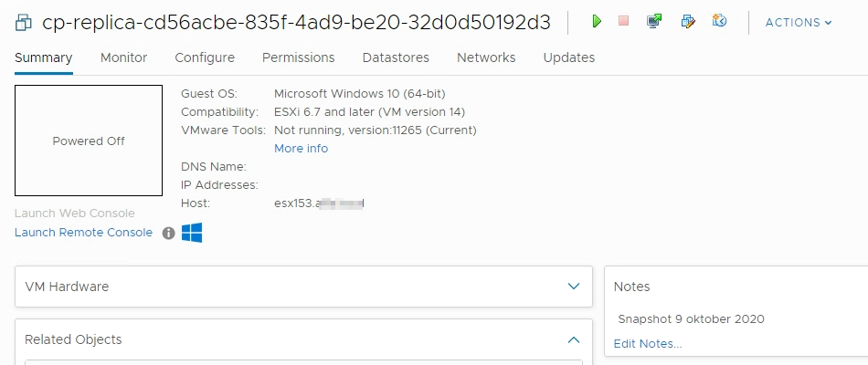Click the green Power On play icon
868x365 pixels.
point(597,22)
